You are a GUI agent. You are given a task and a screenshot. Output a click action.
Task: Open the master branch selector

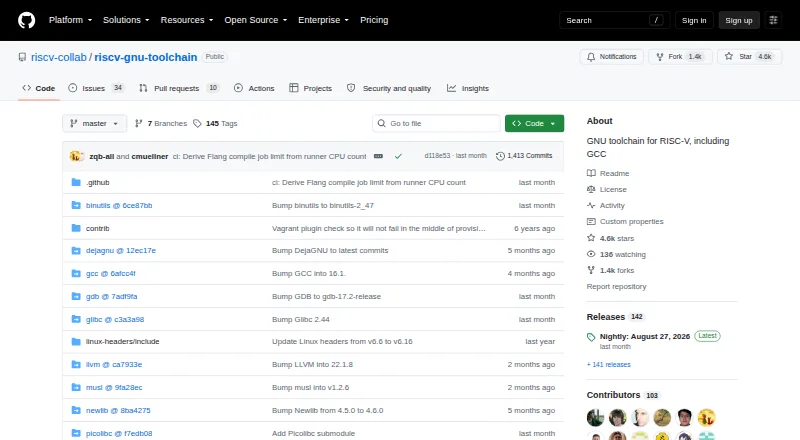click(94, 124)
